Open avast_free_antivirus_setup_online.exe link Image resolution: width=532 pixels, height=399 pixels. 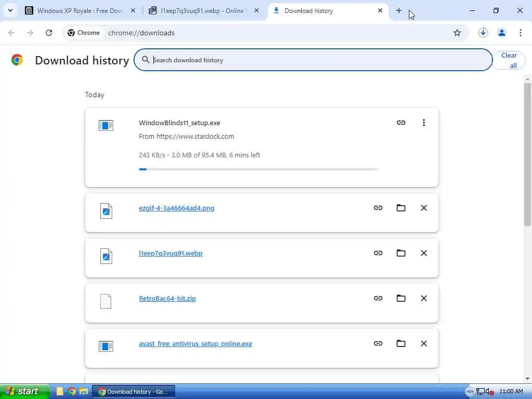pyautogui.click(x=195, y=343)
